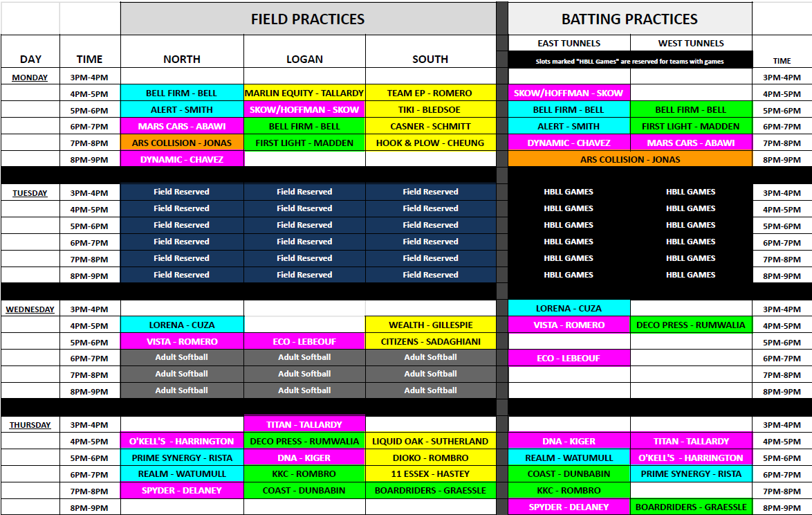The width and height of the screenshot is (812, 515).
Task: Click the 11 ESSEX - HASTEY cell
Action: [x=430, y=474]
